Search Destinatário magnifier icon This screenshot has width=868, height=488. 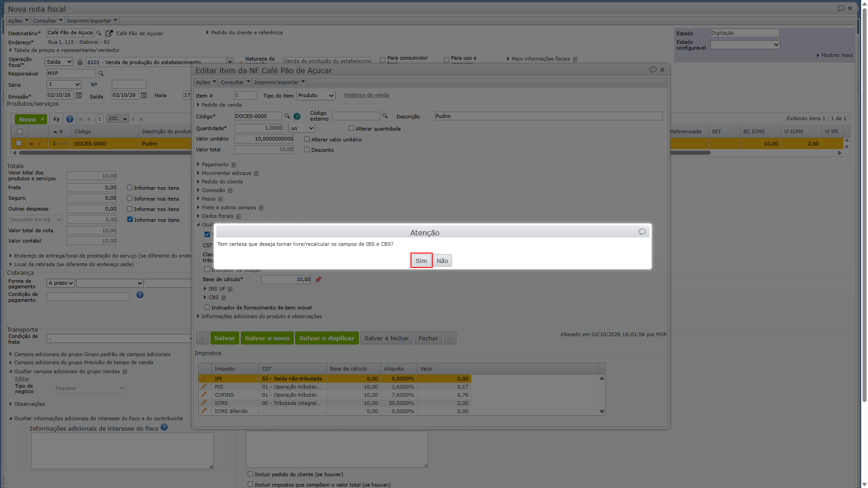coord(99,33)
